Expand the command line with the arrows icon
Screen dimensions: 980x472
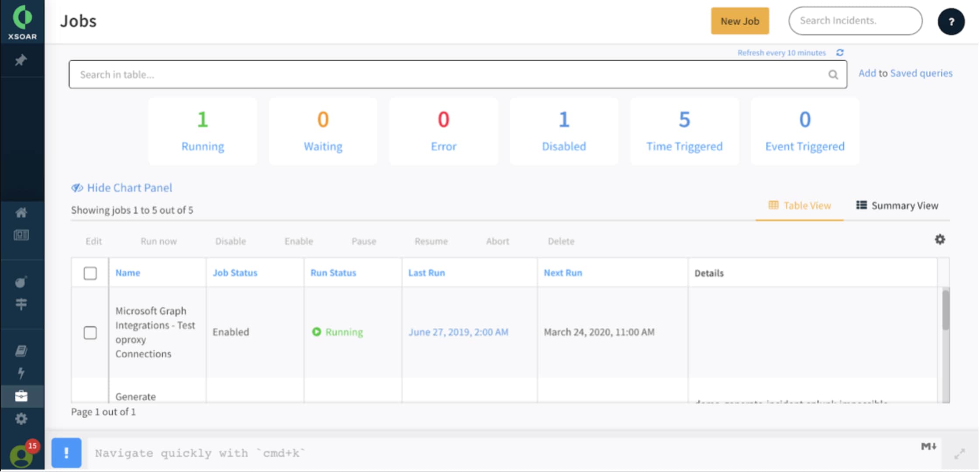click(959, 454)
